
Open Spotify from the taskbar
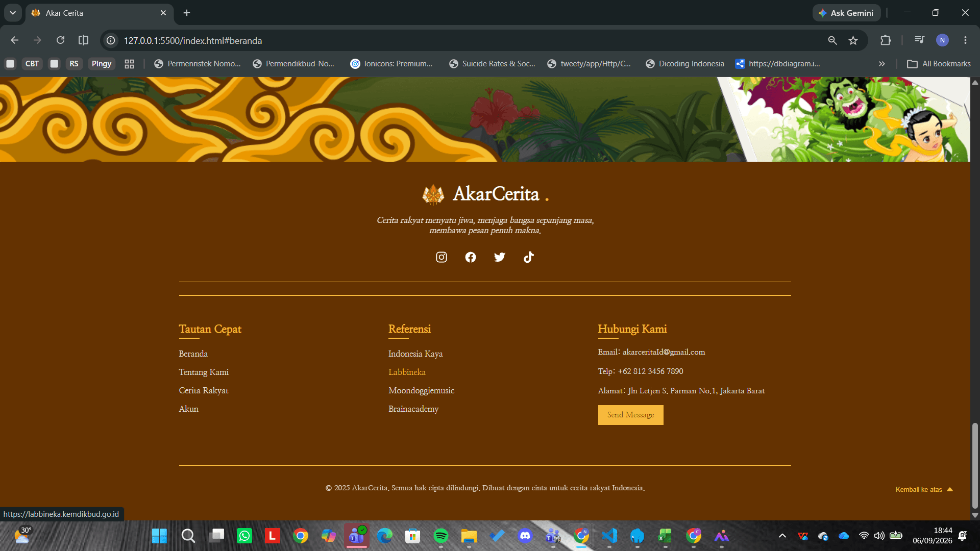pos(441,536)
